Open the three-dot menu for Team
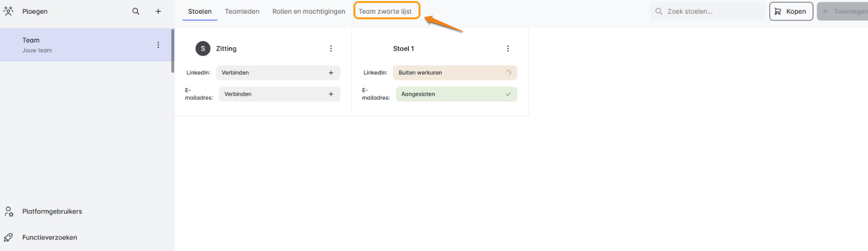The width and height of the screenshot is (868, 251). (x=158, y=45)
